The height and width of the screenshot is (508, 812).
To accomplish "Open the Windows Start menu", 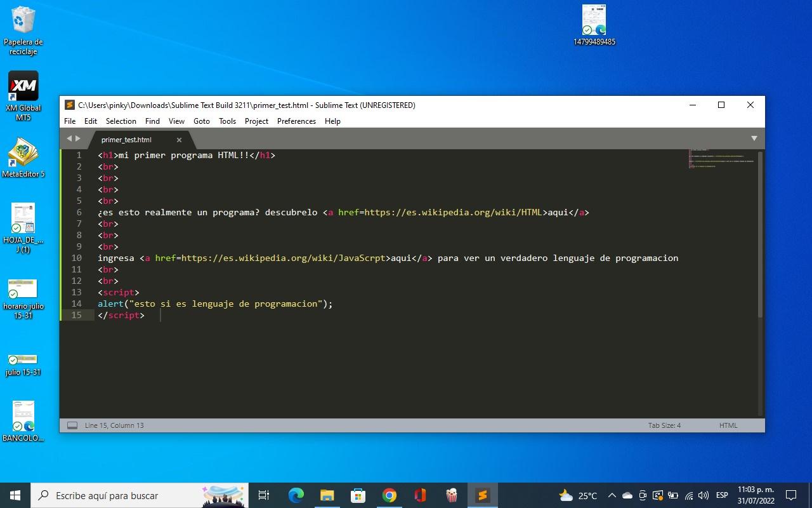I will tap(15, 495).
